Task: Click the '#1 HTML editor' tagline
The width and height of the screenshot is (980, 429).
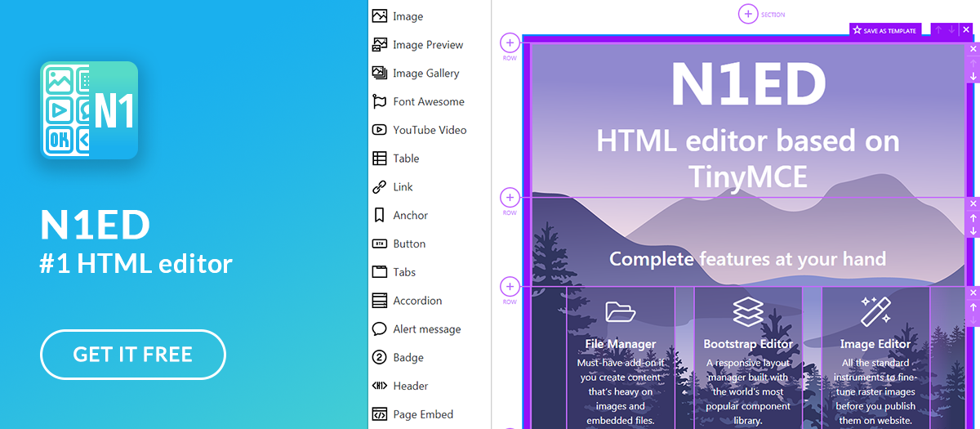Action: coord(136,264)
